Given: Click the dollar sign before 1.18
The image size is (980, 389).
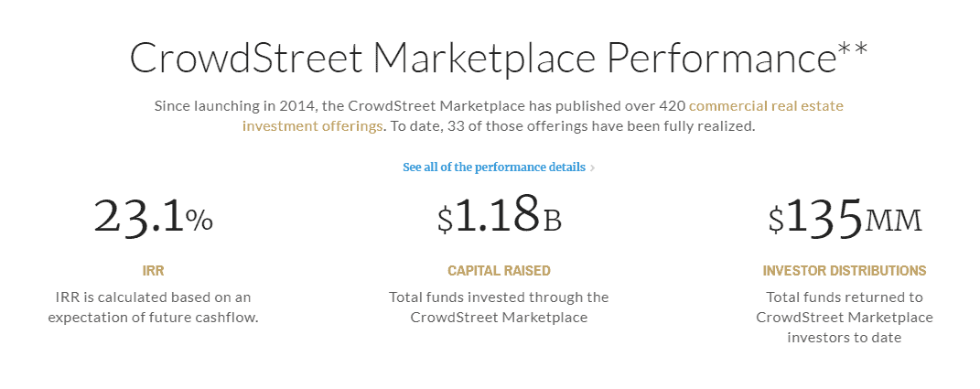Looking at the screenshot, I should 445,219.
